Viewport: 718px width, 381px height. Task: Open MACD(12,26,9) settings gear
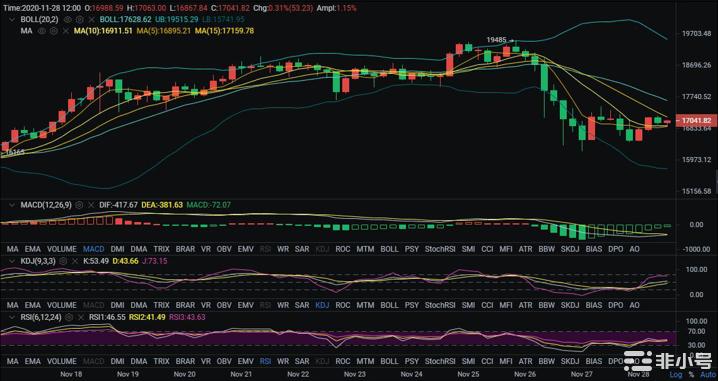tap(79, 205)
